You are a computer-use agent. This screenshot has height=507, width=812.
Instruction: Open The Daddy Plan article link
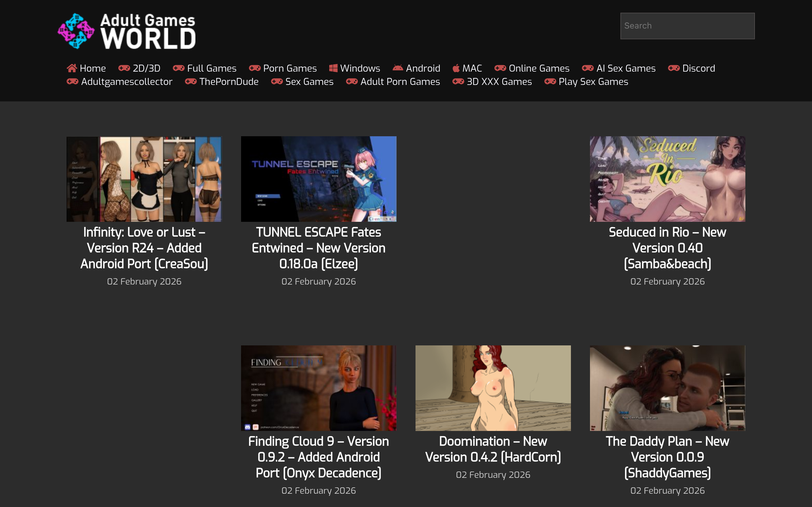[667, 457]
